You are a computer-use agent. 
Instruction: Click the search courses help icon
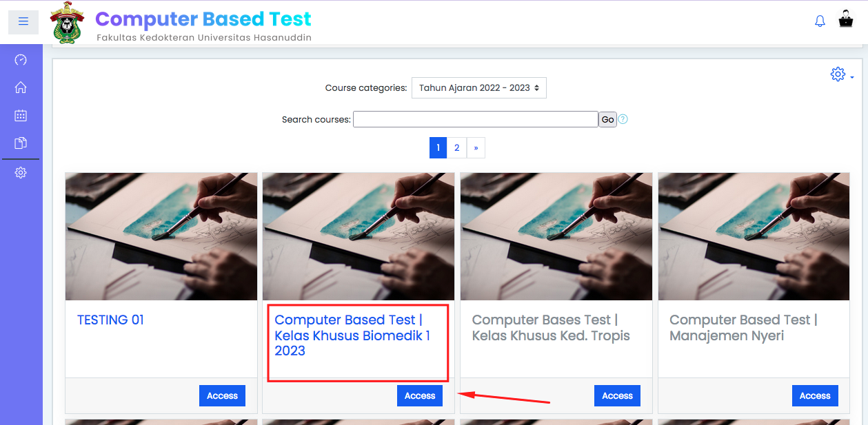[x=623, y=119]
